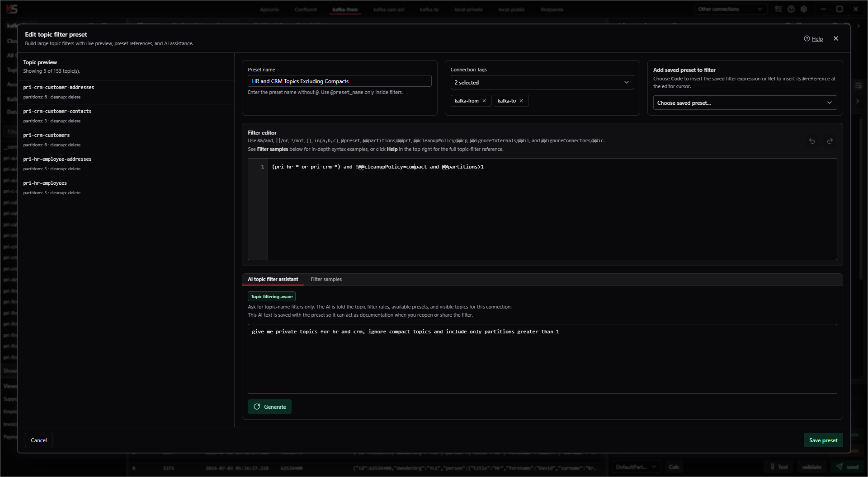Open the Connection Tags dropdown
868x477 pixels.
[x=542, y=82]
